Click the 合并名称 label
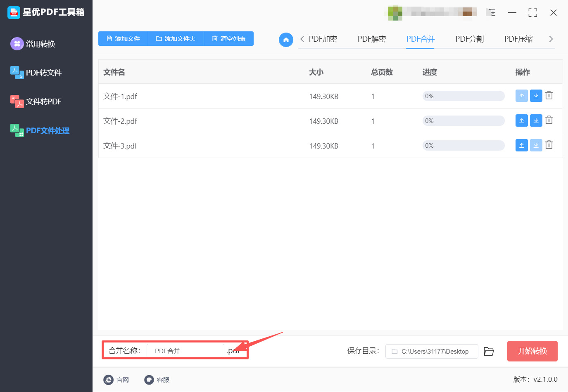 pyautogui.click(x=124, y=351)
